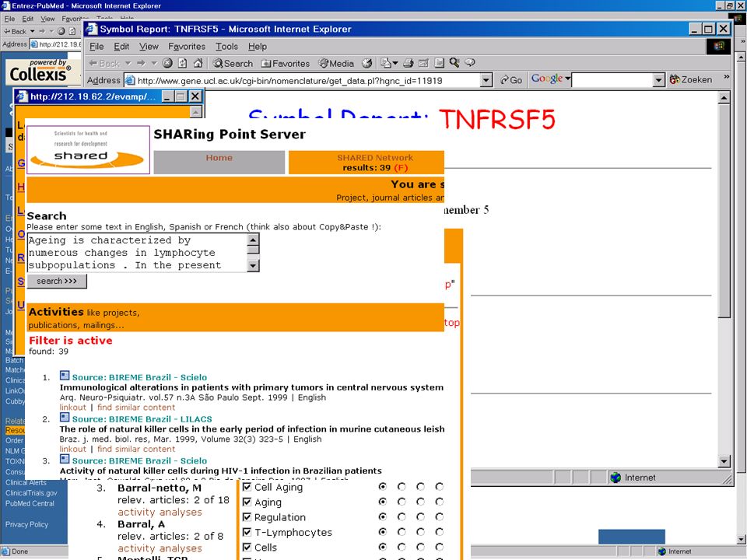Click the document icon beside result 3 source
The image size is (747, 560).
[x=65, y=459]
